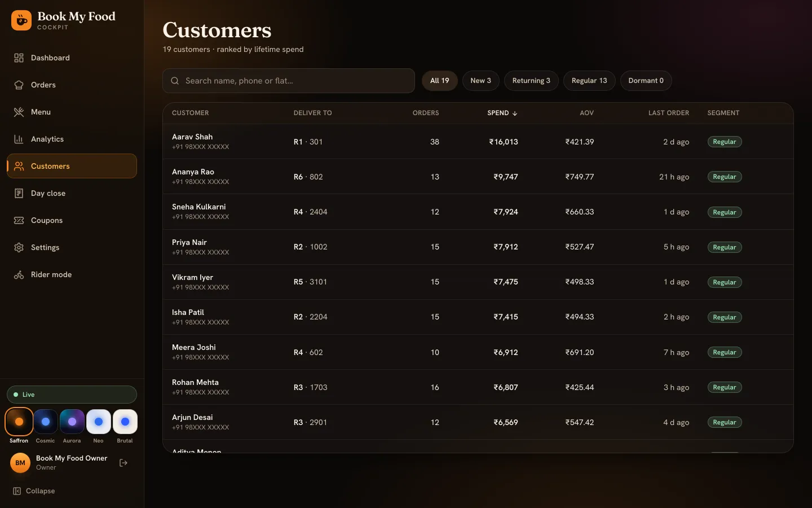Click the Spend sort arrow
This screenshot has width=812, height=508.
click(x=515, y=113)
